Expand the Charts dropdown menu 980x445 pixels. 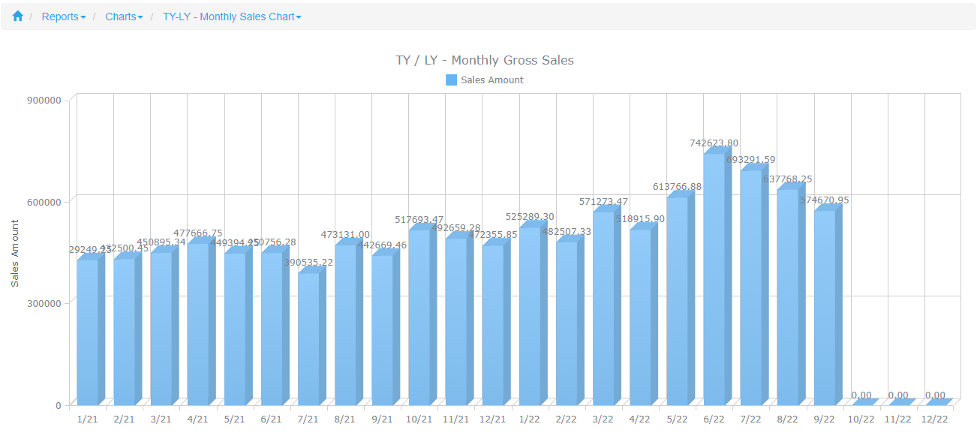pyautogui.click(x=124, y=17)
